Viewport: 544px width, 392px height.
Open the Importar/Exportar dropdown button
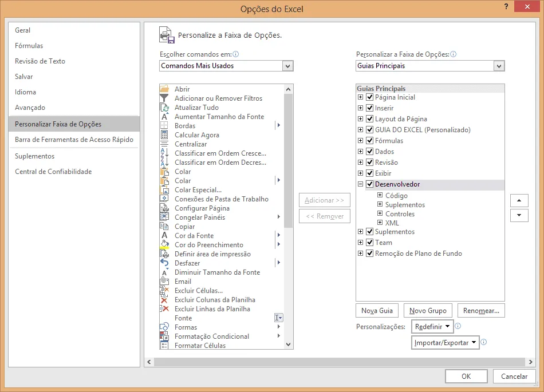446,343
